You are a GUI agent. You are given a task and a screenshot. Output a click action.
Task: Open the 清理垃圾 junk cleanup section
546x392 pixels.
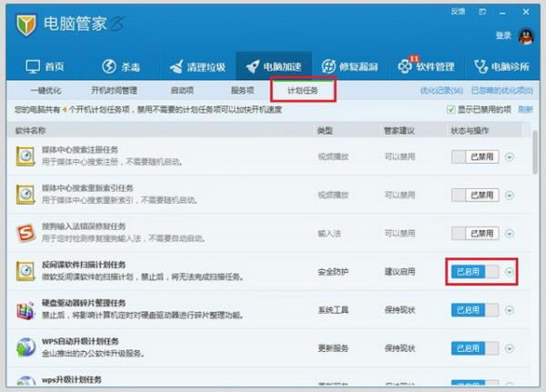(196, 66)
